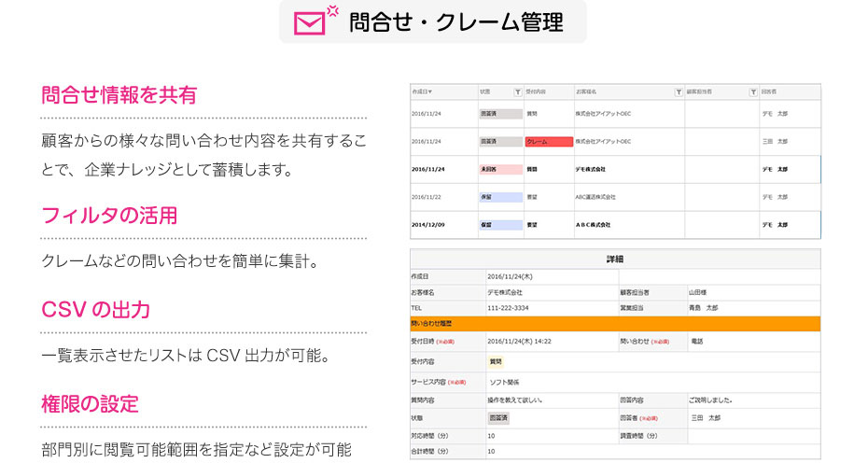Open the filter on the 顧客担当者 column
Viewport: 868px width, 463px height.
752,92
